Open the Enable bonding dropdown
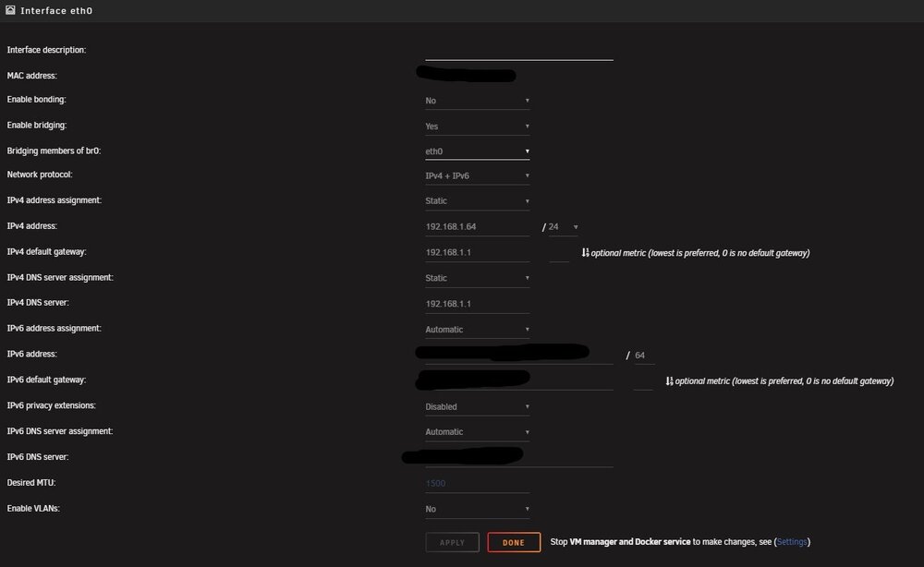 tap(478, 101)
